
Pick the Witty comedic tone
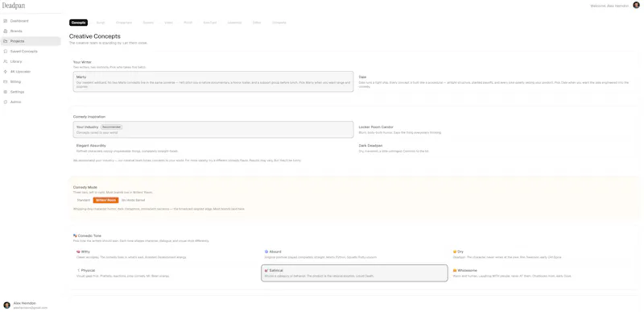coord(166,254)
